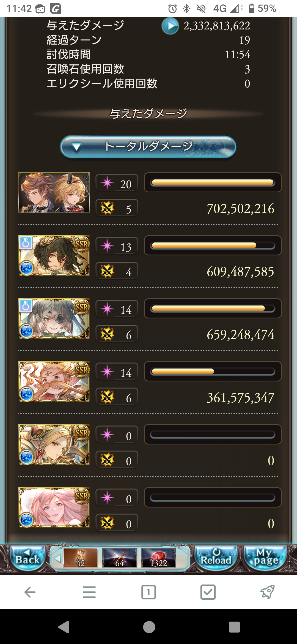The height and width of the screenshot is (644, 297).
Task: Open the item shortcut showing 64
Action: [120, 558]
